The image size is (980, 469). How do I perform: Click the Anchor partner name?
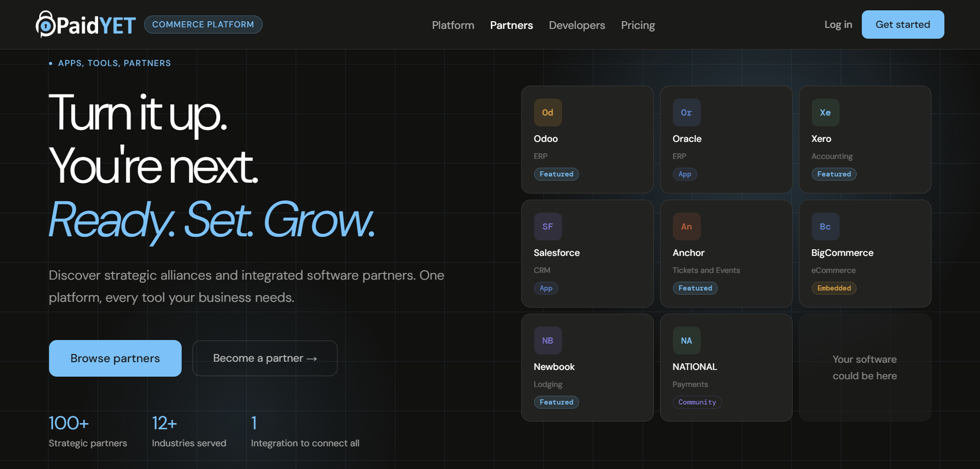point(688,253)
